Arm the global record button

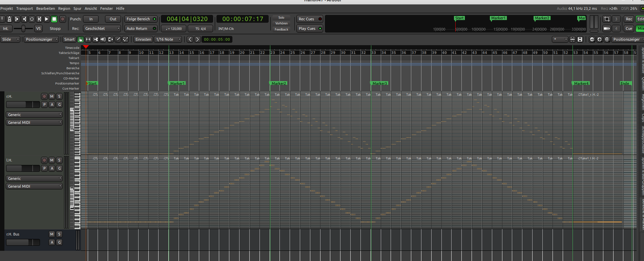tap(63, 19)
